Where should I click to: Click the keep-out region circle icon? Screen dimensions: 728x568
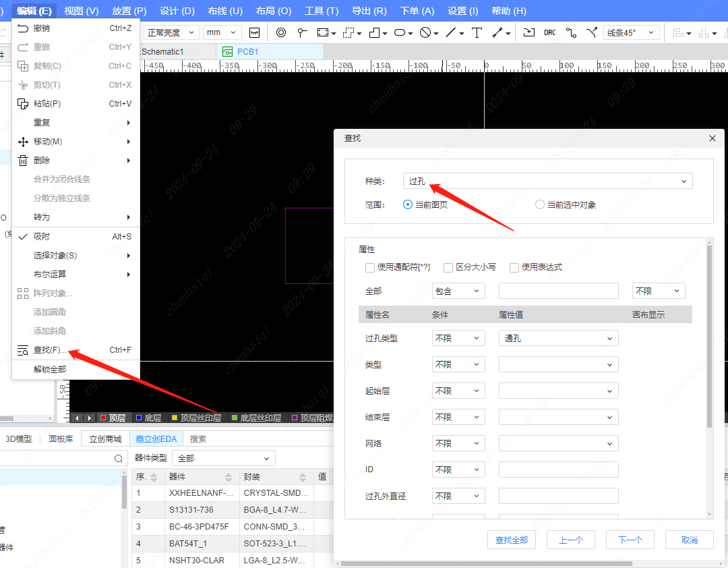click(x=425, y=32)
